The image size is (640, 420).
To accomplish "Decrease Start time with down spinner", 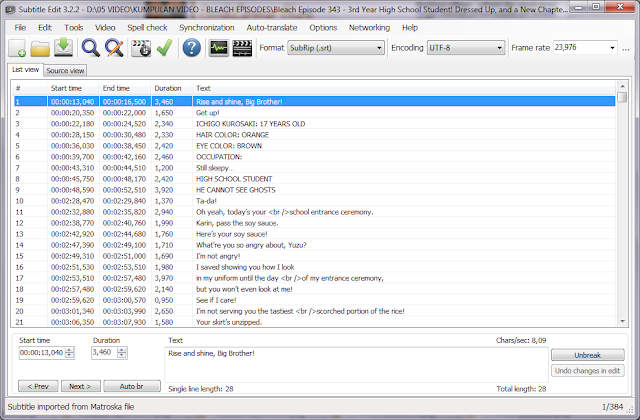I will tap(70, 356).
